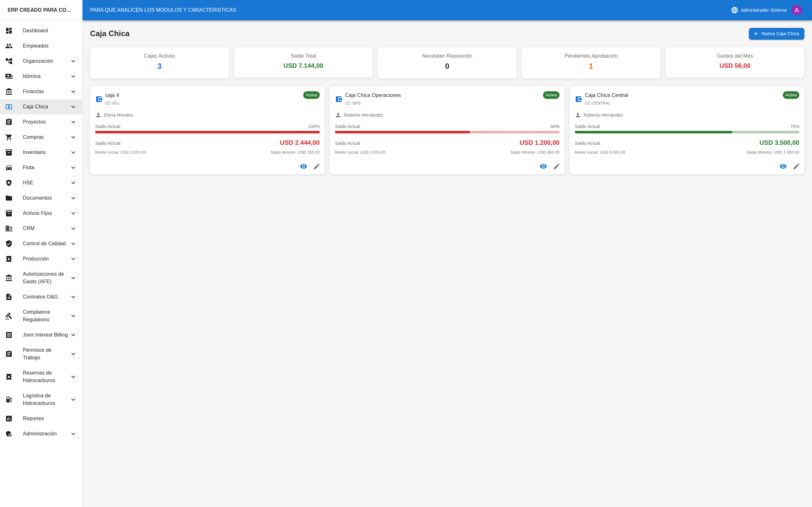Click the Caja Chica Operaciones balance progress bar
Screen dimensions: 812x507
click(447, 132)
